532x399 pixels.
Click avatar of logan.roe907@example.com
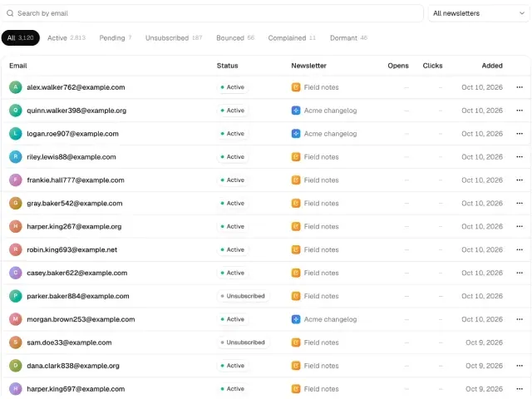[x=16, y=134]
